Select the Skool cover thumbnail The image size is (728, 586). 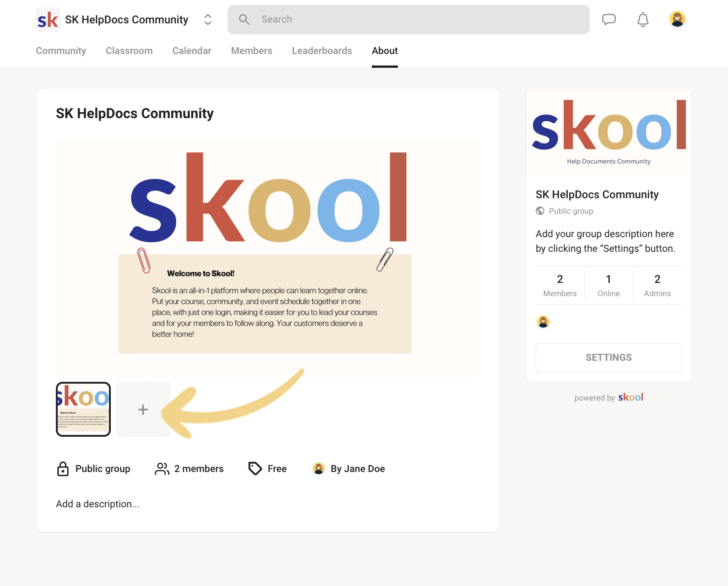coord(83,409)
